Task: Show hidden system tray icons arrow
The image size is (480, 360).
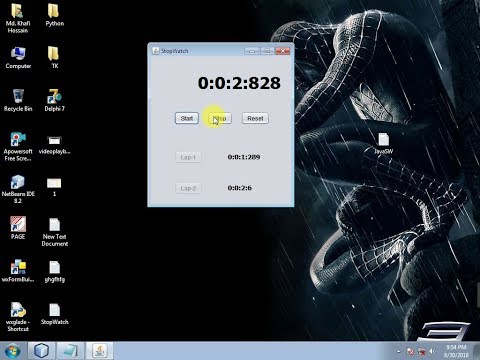Action: click(399, 351)
